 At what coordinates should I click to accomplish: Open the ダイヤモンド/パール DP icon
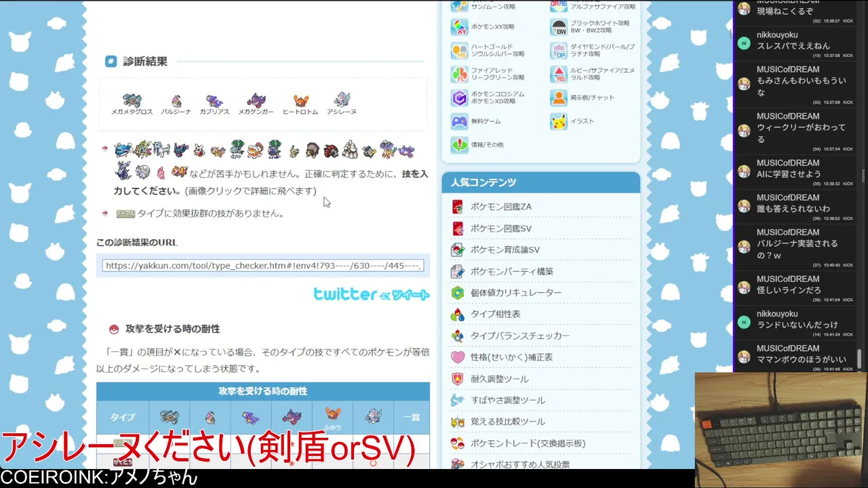[x=559, y=51]
